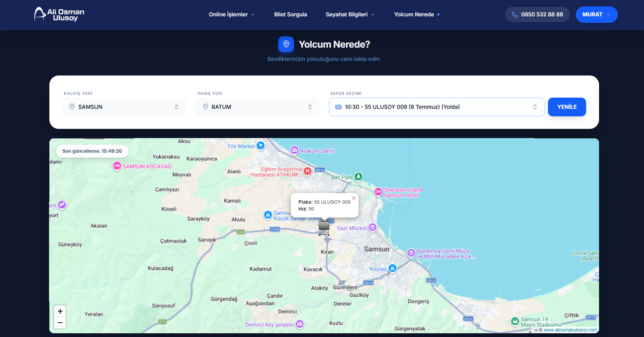Click the SAMSUN KOCADAĞ hotel pin
The image size is (644, 337).
tap(117, 166)
